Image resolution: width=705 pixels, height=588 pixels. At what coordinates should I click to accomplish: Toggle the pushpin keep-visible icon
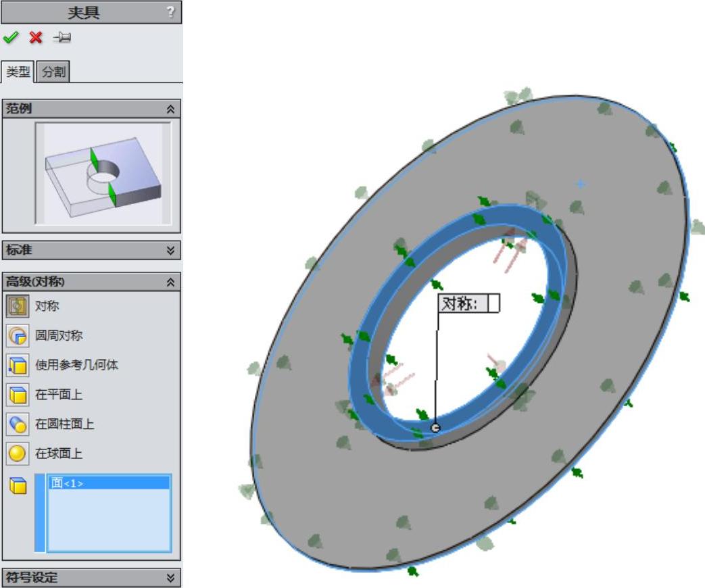click(62, 37)
